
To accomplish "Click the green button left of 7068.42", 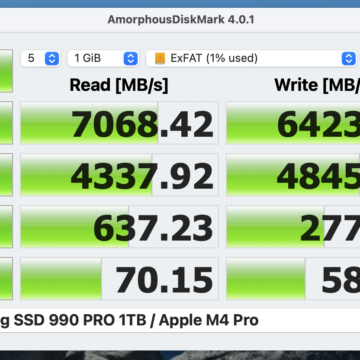I will [6, 123].
